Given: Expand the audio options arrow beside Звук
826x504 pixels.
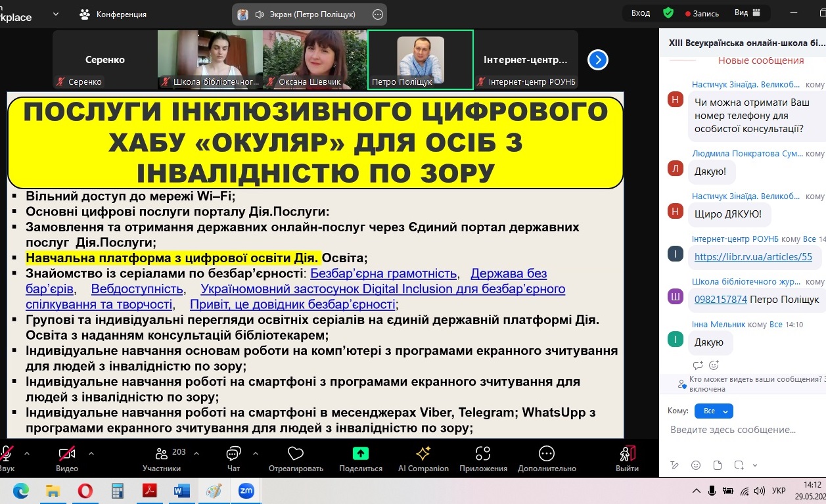Looking at the screenshot, I should pos(27,453).
